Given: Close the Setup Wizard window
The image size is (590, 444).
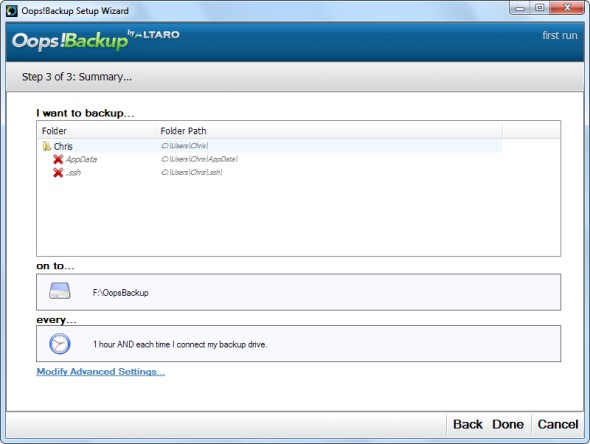Looking at the screenshot, I should pos(567,8).
